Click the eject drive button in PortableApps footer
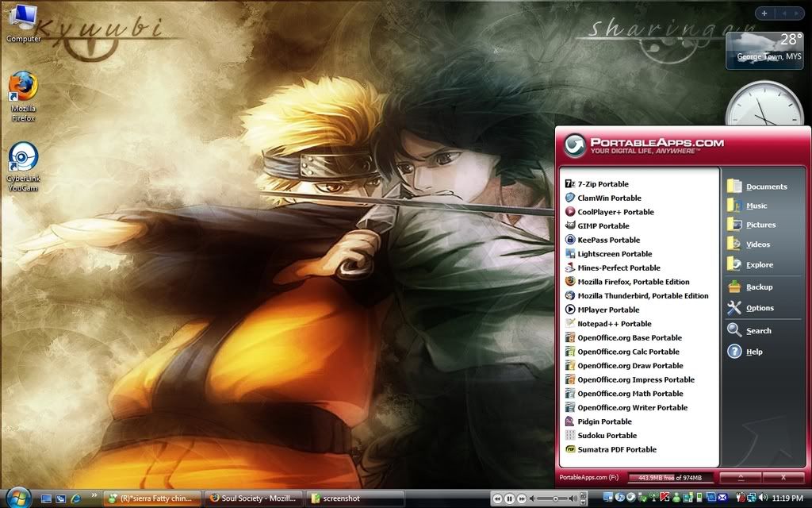This screenshot has width=812, height=508. coord(741,477)
